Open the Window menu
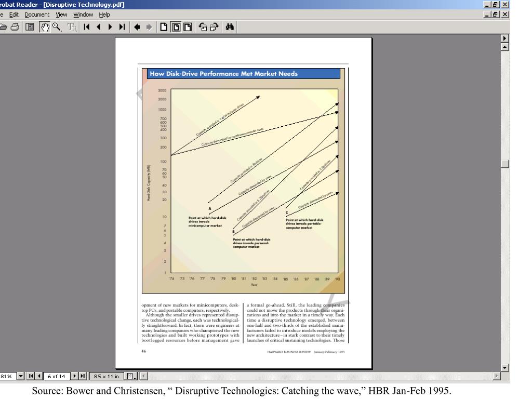532x399 pixels. tap(83, 15)
